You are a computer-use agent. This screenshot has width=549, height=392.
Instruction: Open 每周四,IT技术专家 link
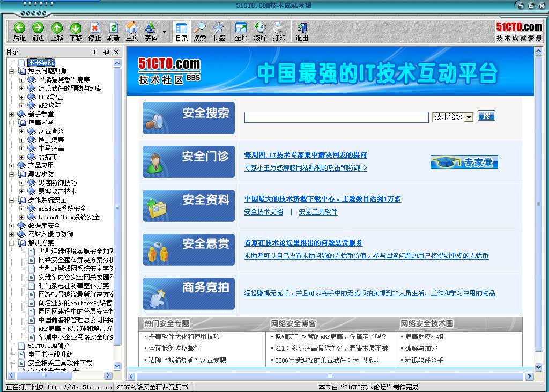[306, 155]
